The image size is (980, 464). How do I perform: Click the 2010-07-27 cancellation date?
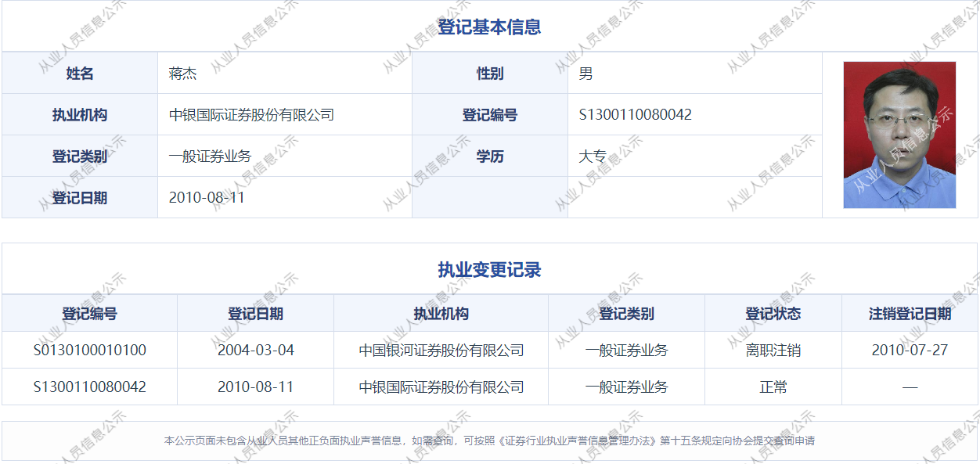910,351
